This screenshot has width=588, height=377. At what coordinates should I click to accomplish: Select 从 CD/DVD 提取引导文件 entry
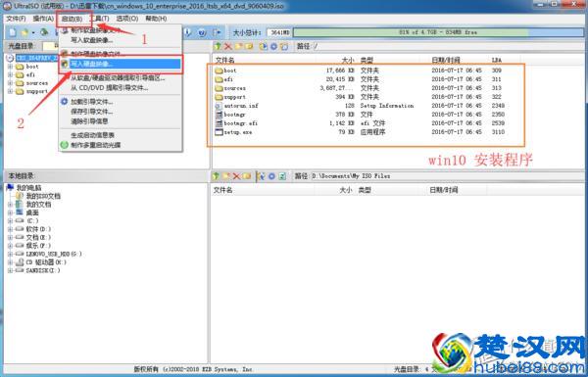(x=121, y=88)
